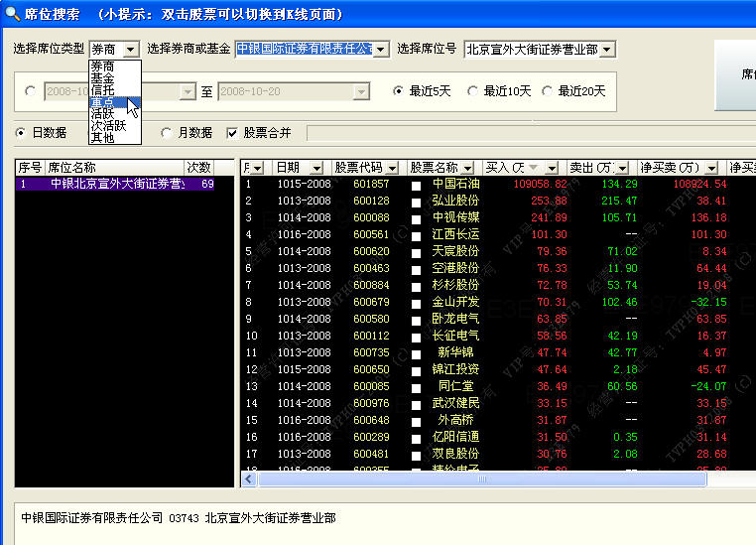Click the magnifier icon in the title bar
Screen dimensions: 756x545
point(11,13)
